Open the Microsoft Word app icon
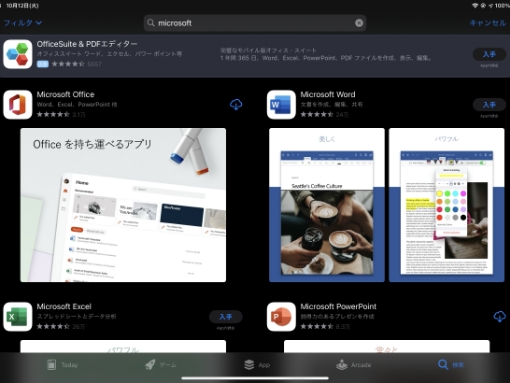Image resolution: width=510 pixels, height=383 pixels. coord(281,105)
